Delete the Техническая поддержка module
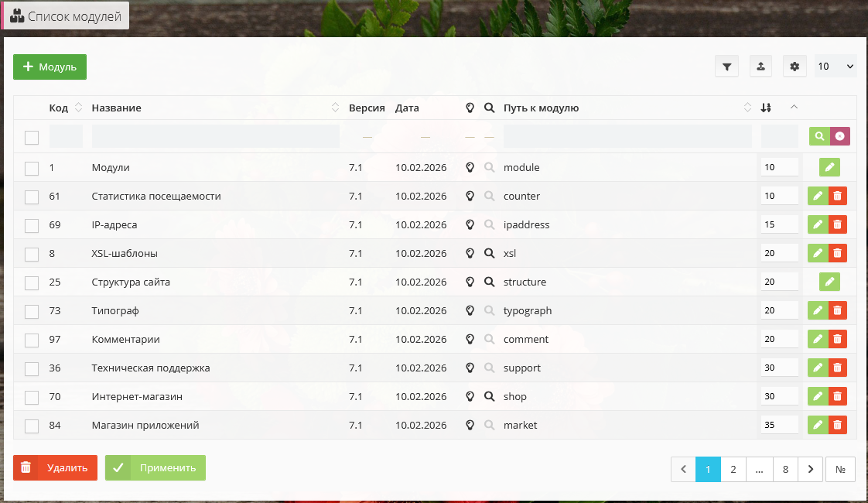Screen dimensions: 868x503 (838, 368)
